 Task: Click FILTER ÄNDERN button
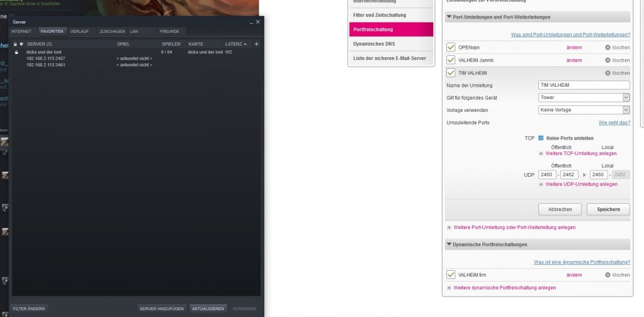(x=28, y=309)
